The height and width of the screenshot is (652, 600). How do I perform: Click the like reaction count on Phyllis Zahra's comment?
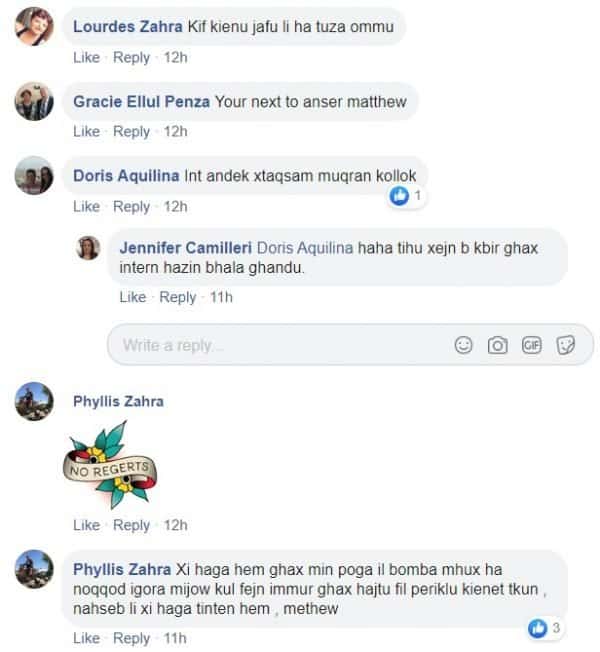[x=544, y=628]
